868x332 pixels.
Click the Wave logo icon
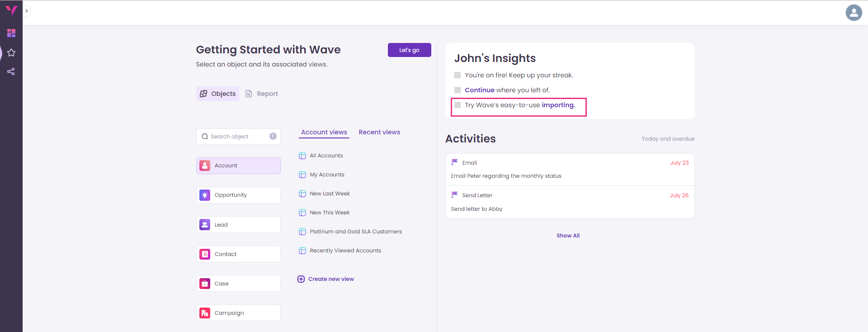click(x=11, y=10)
